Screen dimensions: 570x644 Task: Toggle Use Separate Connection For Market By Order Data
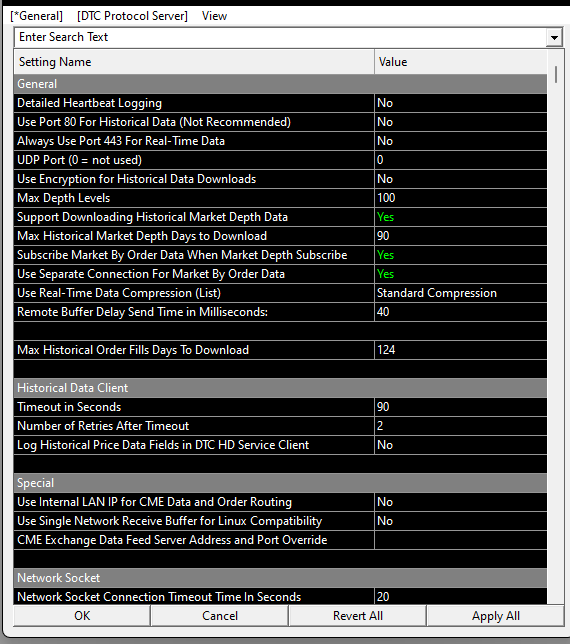460,274
